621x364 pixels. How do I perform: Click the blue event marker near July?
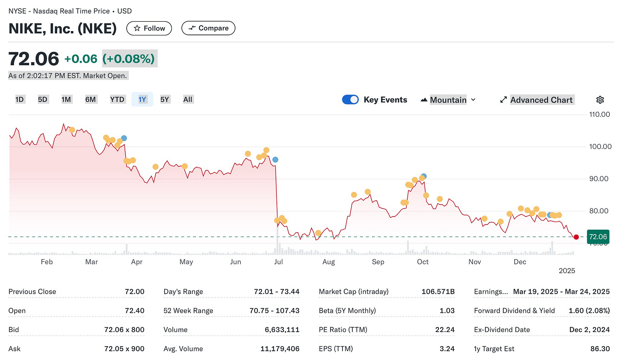tap(275, 160)
